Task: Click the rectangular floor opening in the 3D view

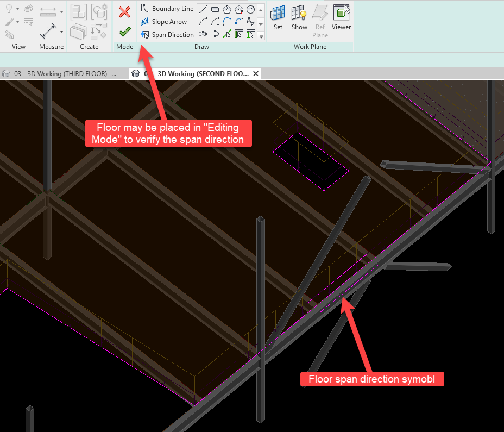Action: (310, 161)
